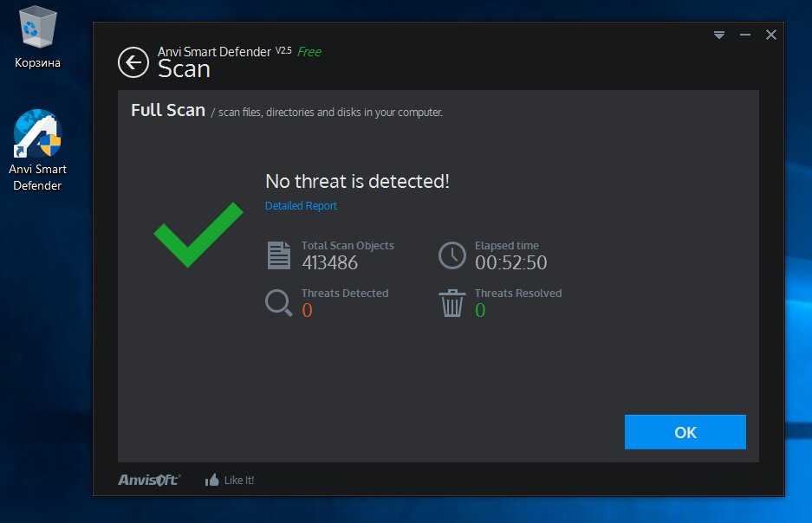Select the 00:52:50 elapsed time value
This screenshot has width=812, height=523.
point(511,262)
